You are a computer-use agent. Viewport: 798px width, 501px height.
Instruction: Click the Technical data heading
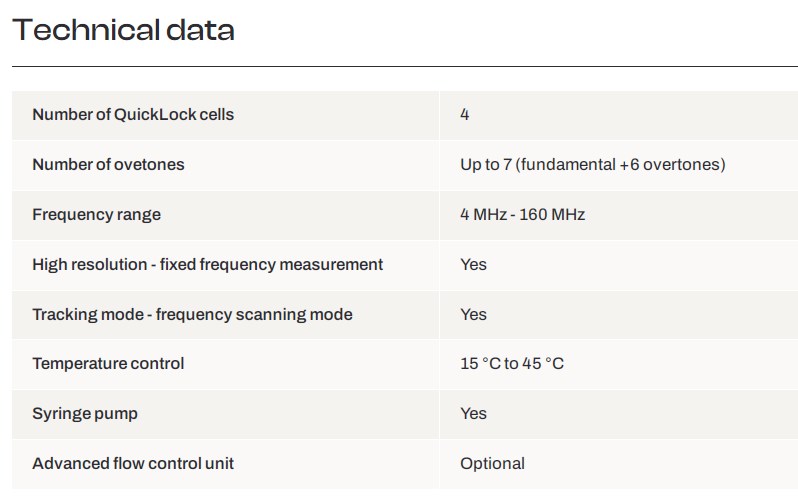(123, 30)
